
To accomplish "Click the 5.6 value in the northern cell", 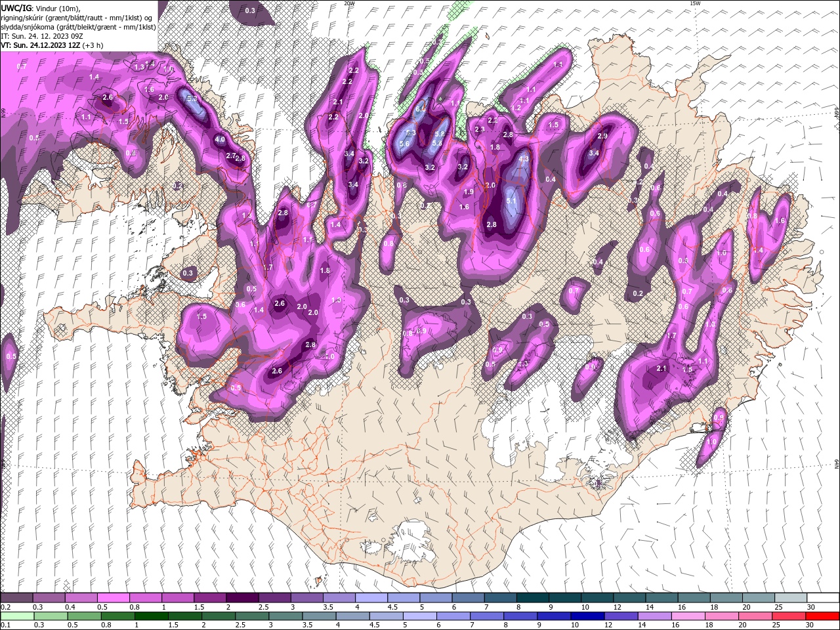I will pos(404,144).
